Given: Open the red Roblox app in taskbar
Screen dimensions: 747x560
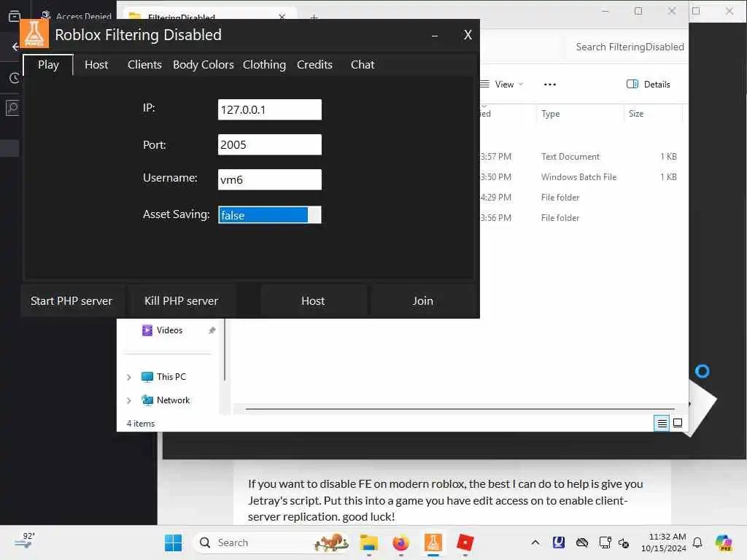Looking at the screenshot, I should click(x=465, y=542).
